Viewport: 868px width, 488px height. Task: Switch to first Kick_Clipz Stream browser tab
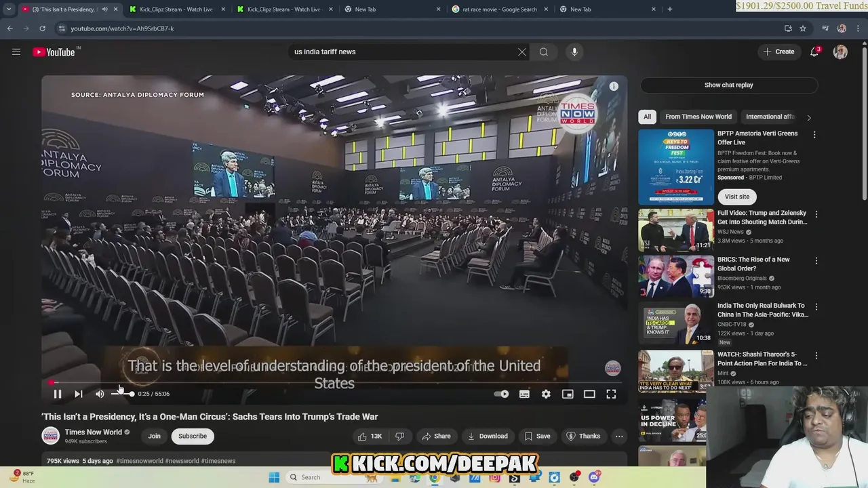(175, 9)
